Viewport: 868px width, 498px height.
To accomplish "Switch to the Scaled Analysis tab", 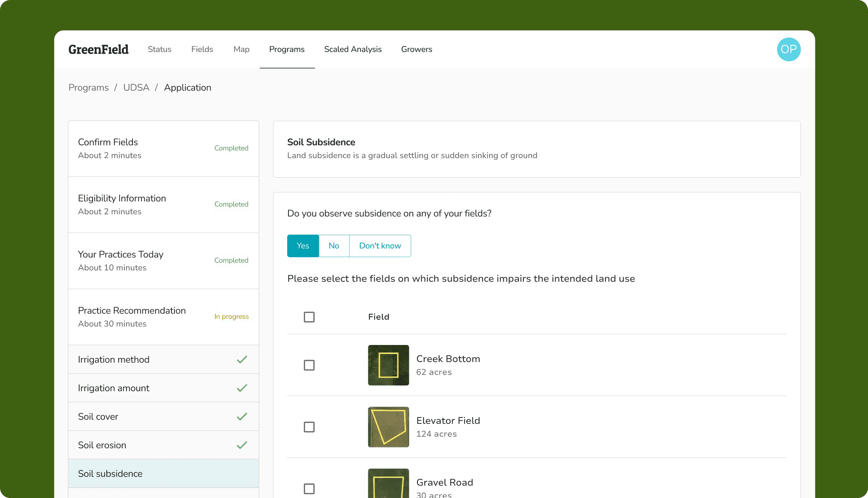I will (x=353, y=49).
